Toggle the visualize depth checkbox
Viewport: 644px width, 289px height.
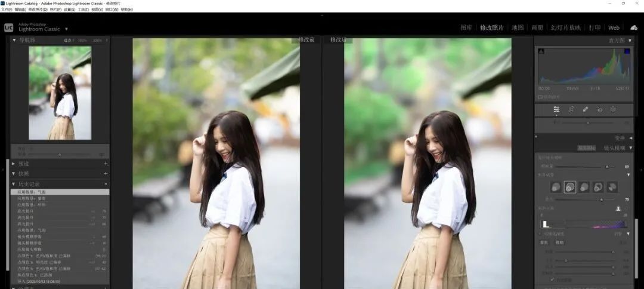[x=540, y=234]
